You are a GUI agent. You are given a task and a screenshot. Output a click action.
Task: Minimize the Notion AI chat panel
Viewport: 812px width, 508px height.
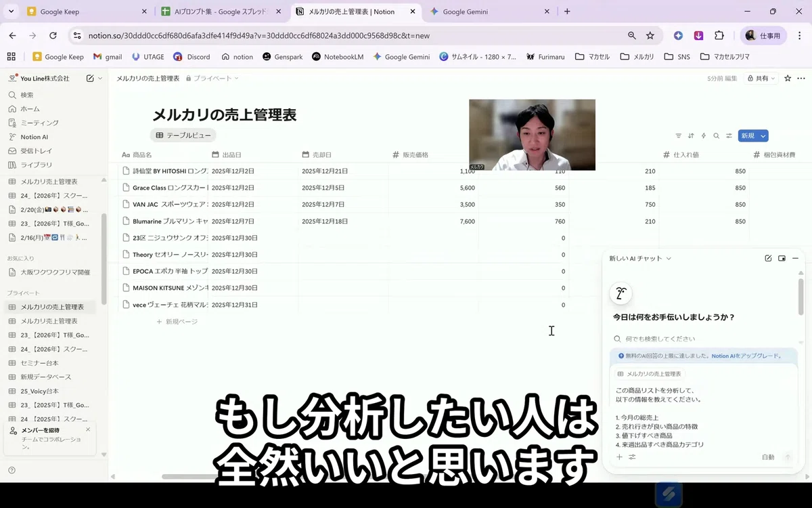[x=795, y=258]
